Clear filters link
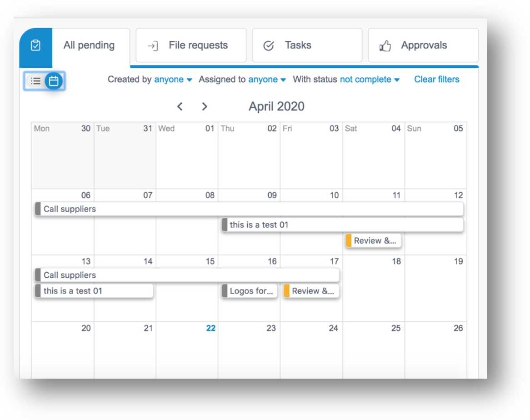Viewport: 530px width, 420px height. (437, 80)
